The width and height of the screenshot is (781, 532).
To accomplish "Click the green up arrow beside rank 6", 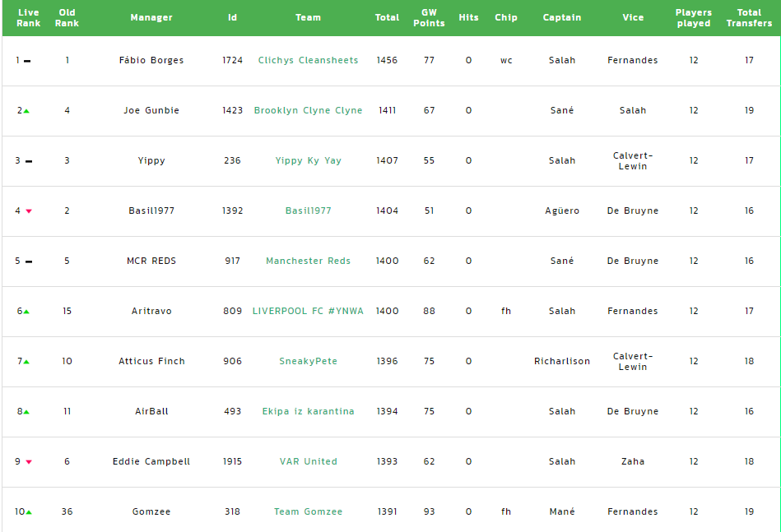I will (26, 312).
